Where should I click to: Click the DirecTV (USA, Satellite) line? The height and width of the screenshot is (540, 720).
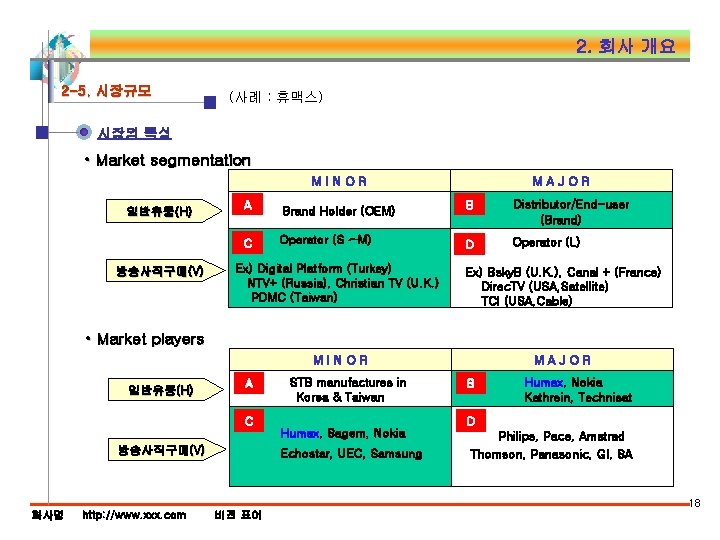(545, 287)
